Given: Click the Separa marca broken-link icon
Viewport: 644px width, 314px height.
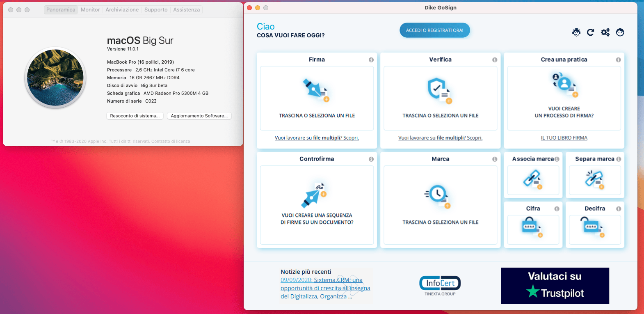Looking at the screenshot, I should (594, 180).
